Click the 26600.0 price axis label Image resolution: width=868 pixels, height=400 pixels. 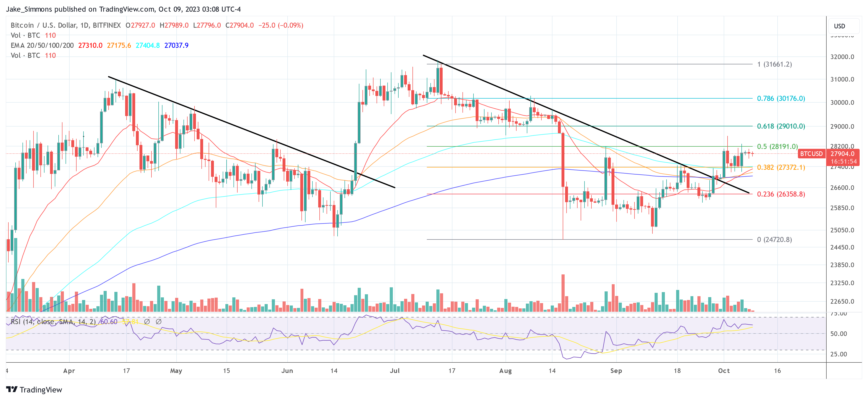click(x=842, y=188)
